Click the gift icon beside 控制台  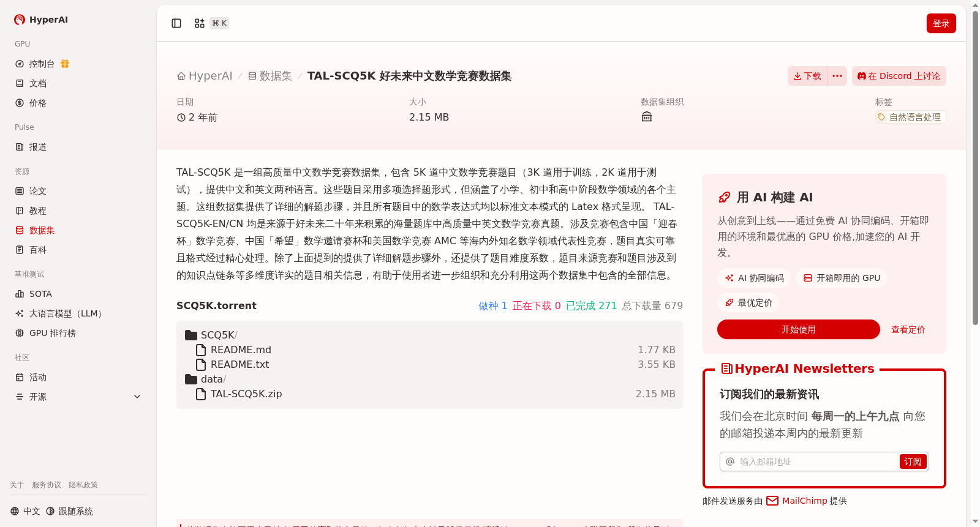point(65,64)
